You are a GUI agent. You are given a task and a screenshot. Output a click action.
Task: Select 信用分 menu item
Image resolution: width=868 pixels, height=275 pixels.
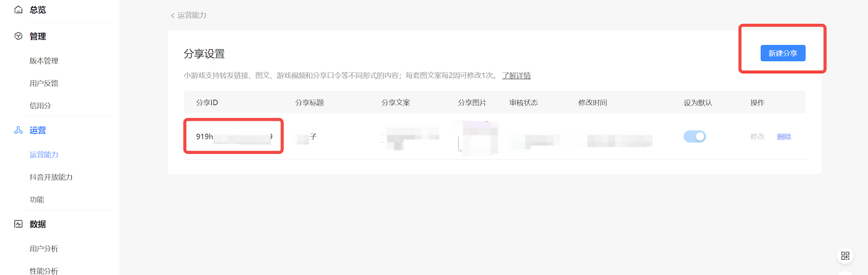pyautogui.click(x=40, y=105)
